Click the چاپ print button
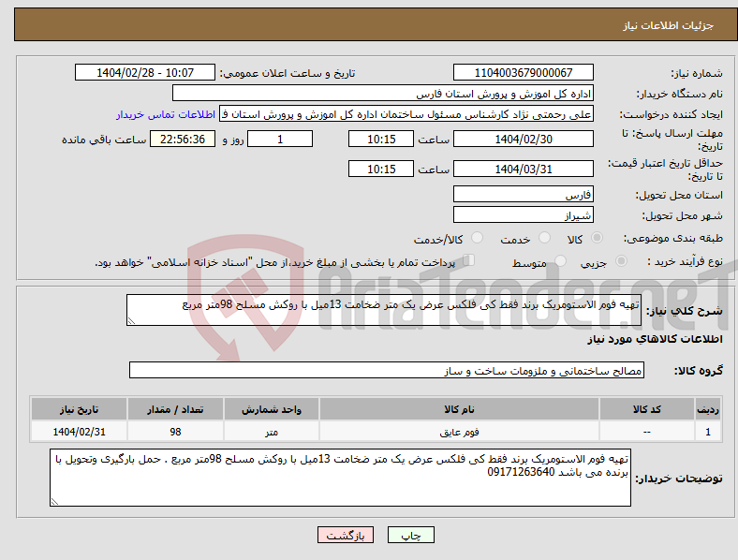738x560 pixels. pyautogui.click(x=411, y=535)
